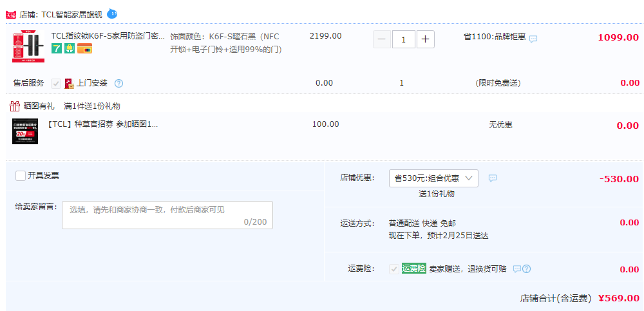Click the ¥569.00 store total amount
644x311 pixels.
click(x=618, y=298)
